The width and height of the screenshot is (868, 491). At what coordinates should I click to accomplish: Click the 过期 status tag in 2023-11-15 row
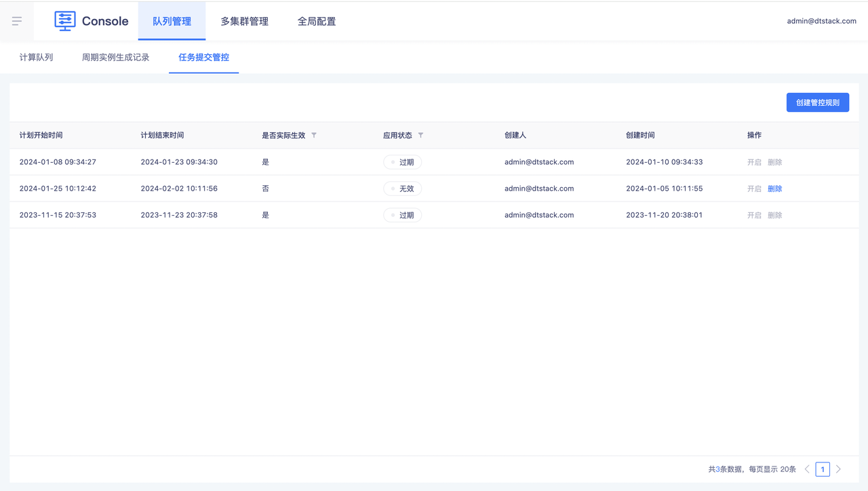tap(402, 215)
